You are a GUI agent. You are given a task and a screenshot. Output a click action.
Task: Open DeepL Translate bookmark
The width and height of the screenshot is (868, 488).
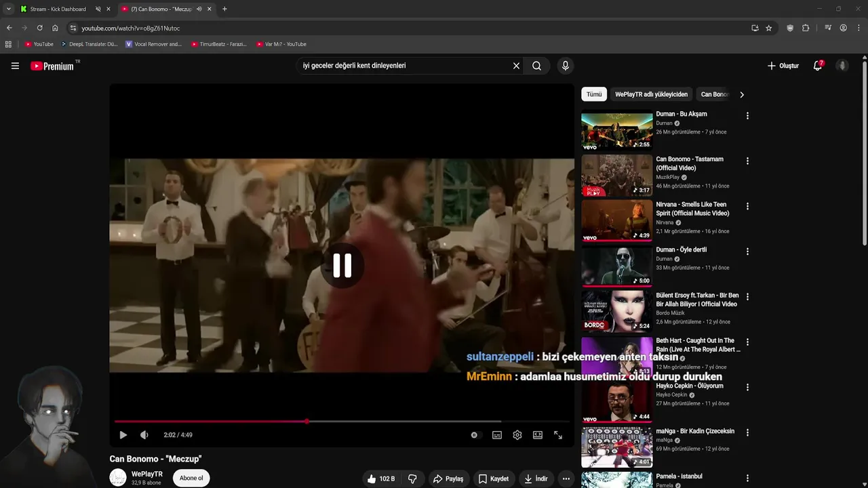pyautogui.click(x=89, y=44)
